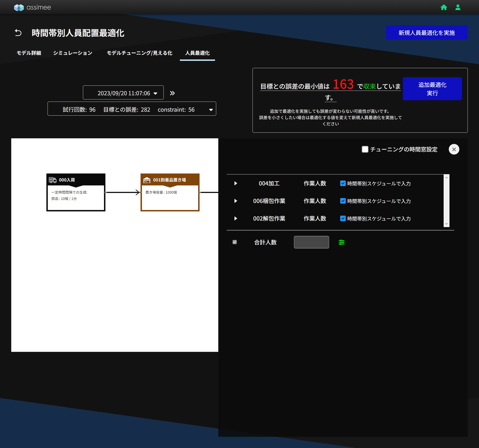Screen dimensions: 479x448
Task: Open the green sliders icon beside 合計人数
Action: (342, 242)
